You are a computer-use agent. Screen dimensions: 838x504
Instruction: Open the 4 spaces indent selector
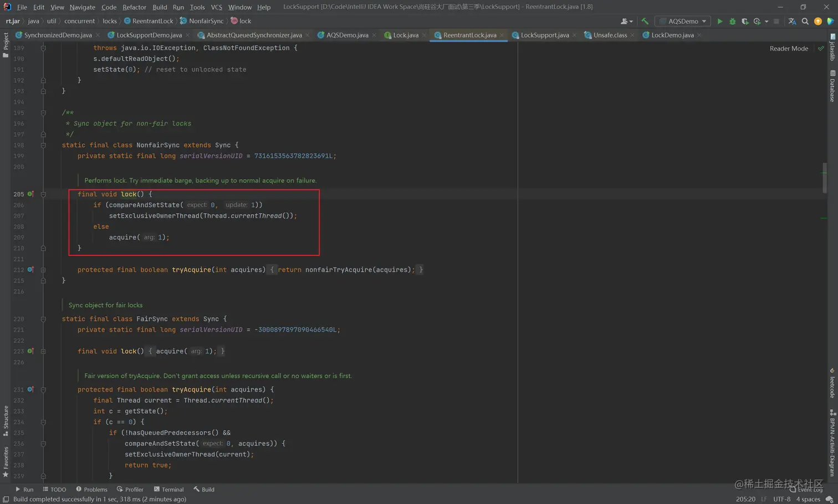click(x=808, y=499)
